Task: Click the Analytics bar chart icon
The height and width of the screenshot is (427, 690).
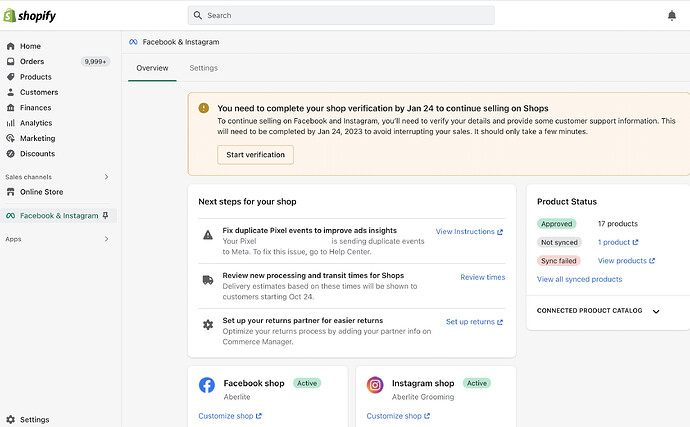Action: click(11, 123)
